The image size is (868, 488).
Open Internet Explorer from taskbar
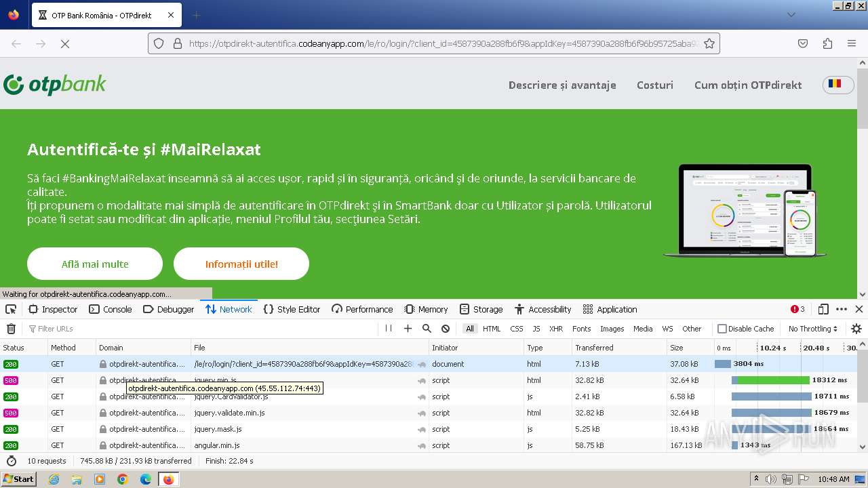(54, 479)
